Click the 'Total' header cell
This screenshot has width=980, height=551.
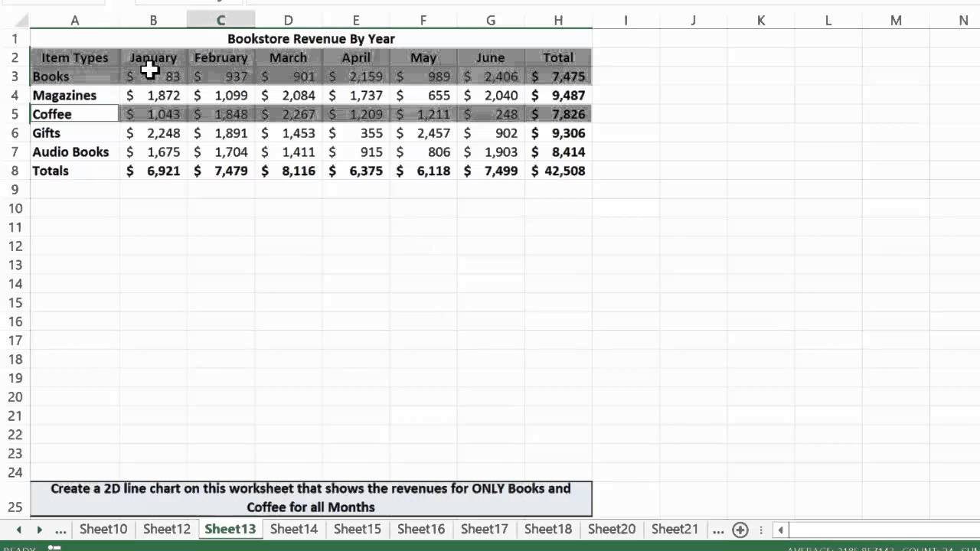[x=558, y=57]
